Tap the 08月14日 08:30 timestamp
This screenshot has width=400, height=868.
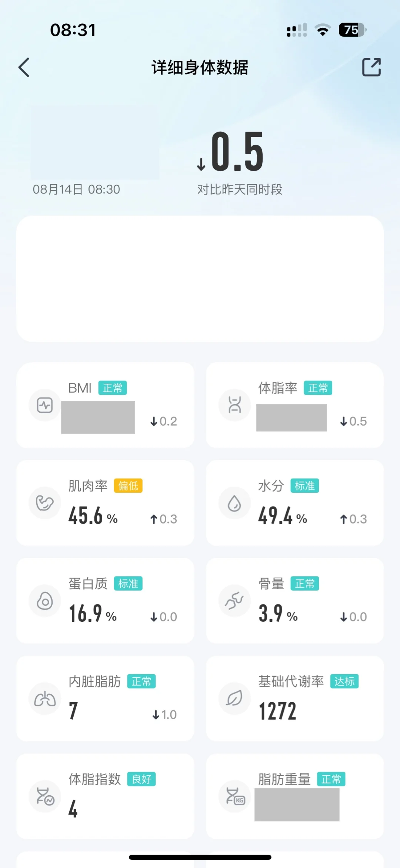[x=76, y=189]
